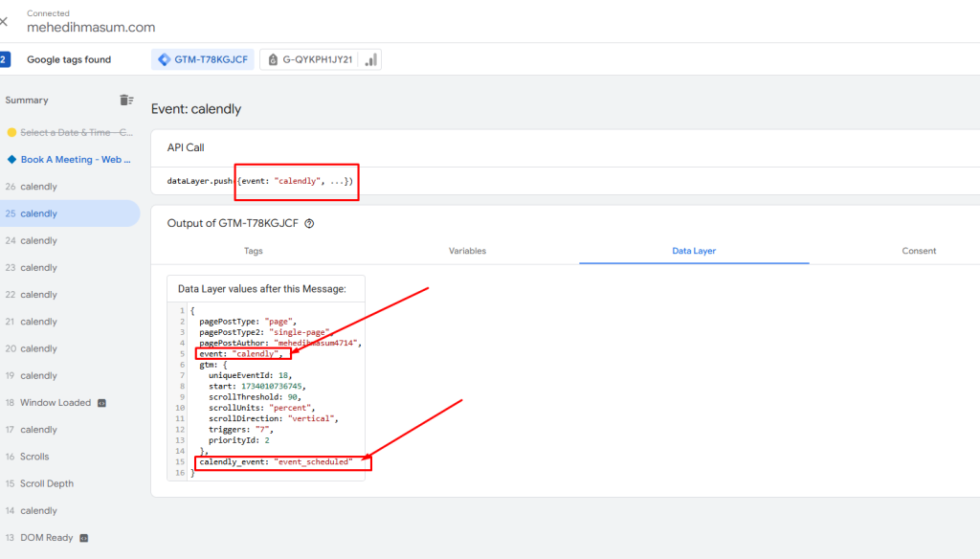Select the GTM-T78KGJCF container chip
980x559 pixels.
click(203, 59)
